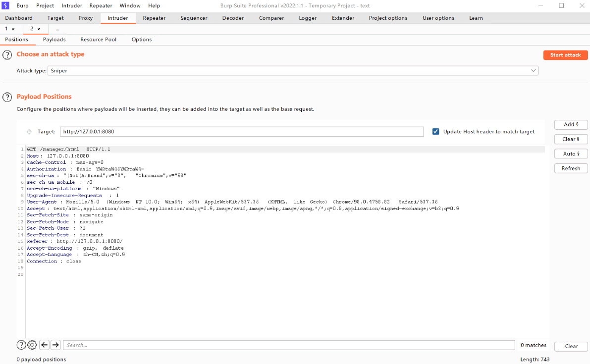Viewport: 590px width, 364px height.
Task: Switch to the Sequencer tab
Action: click(x=194, y=18)
